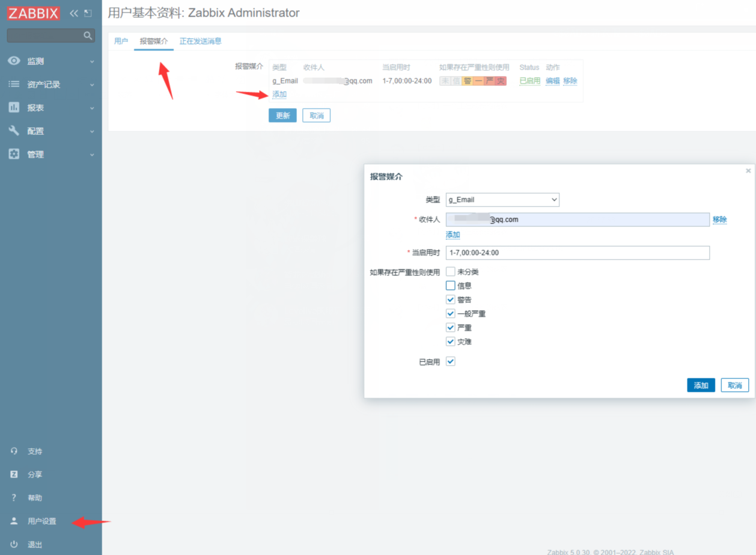Click 添加 link under the media table
This screenshot has width=756, height=555.
click(x=279, y=94)
